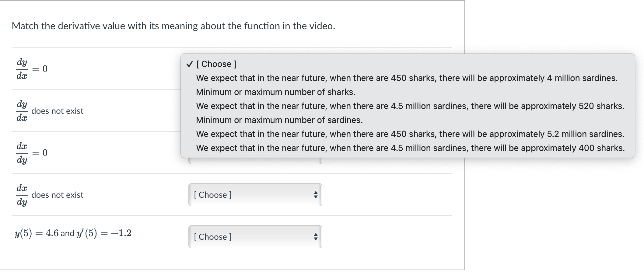Select the 'dy/dx does not exist' expression label
The height and width of the screenshot is (272, 644).
point(50,111)
